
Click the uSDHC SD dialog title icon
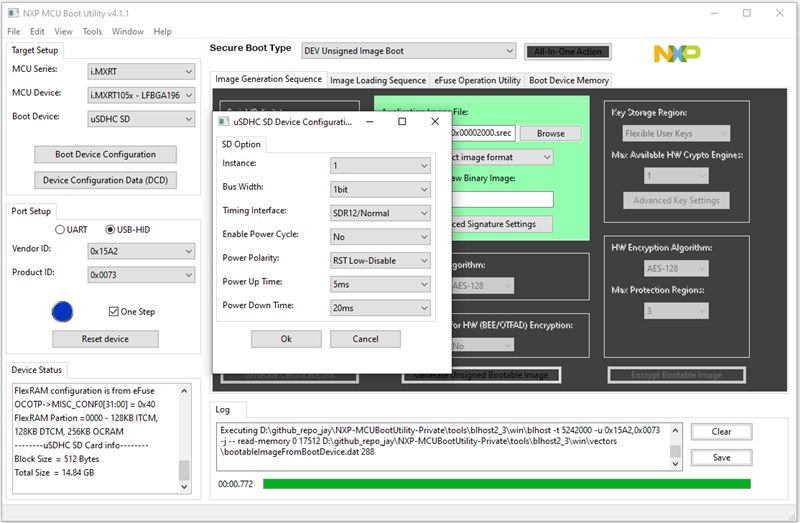(x=223, y=121)
